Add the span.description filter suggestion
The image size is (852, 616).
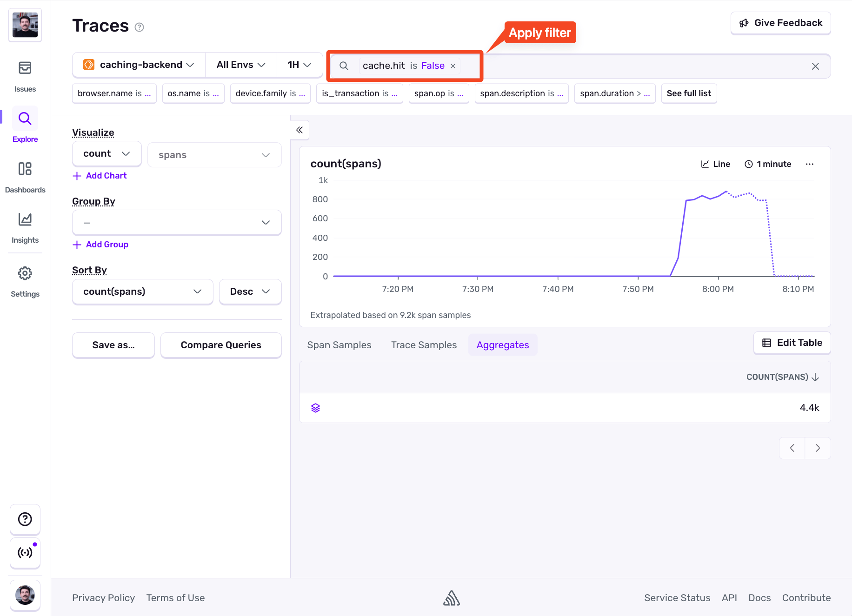(x=522, y=93)
